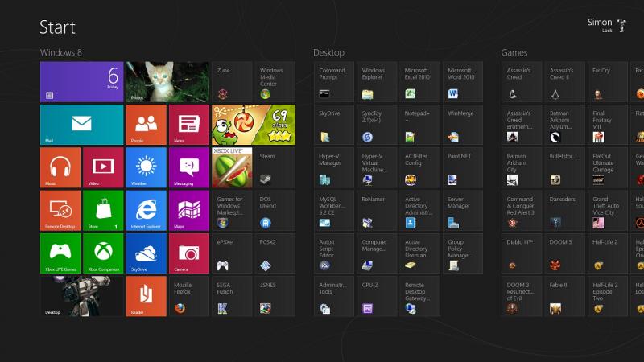Open the Xbox LIVE Games tile
Screen dimensions: 644x362
pyautogui.click(x=60, y=253)
